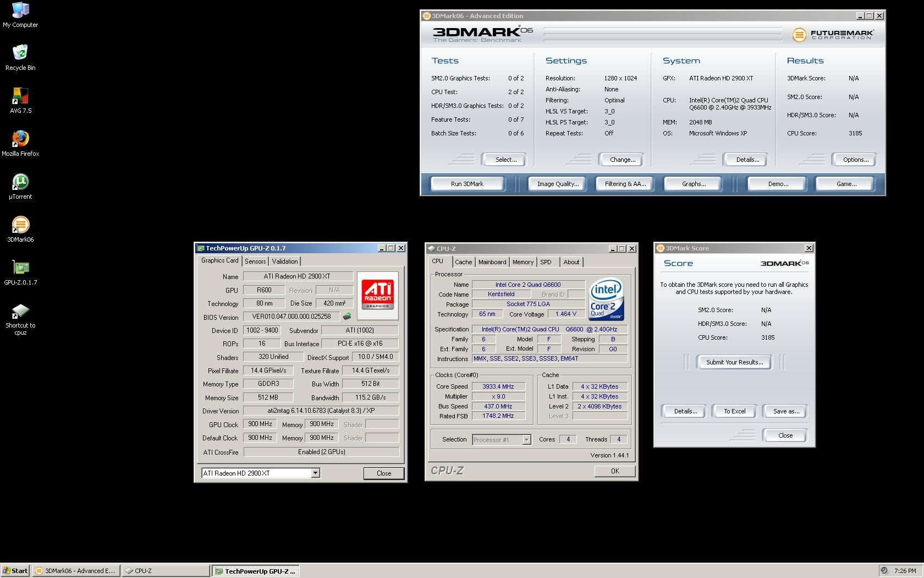Switch to the Validation tab in GPU-Z
The width and height of the screenshot is (924, 578).
285,261
